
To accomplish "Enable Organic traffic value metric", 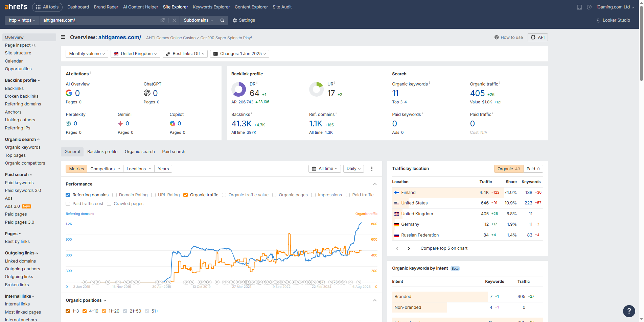I will click(224, 195).
